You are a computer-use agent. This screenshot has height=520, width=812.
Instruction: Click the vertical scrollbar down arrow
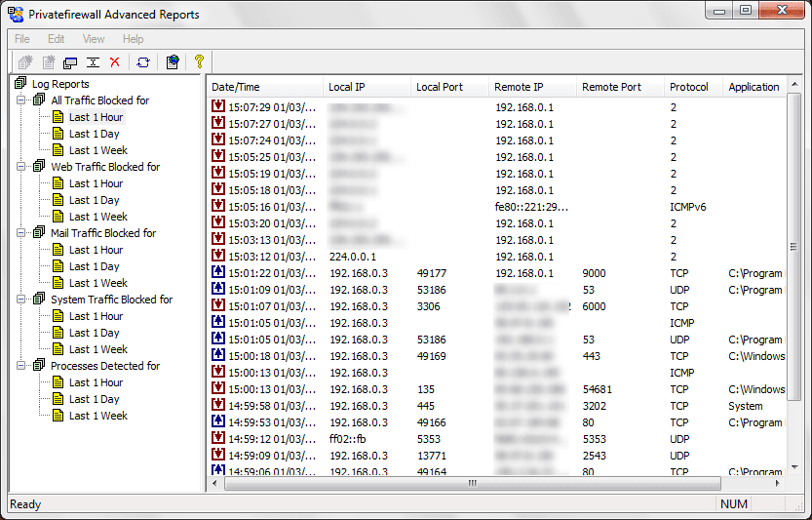click(793, 467)
